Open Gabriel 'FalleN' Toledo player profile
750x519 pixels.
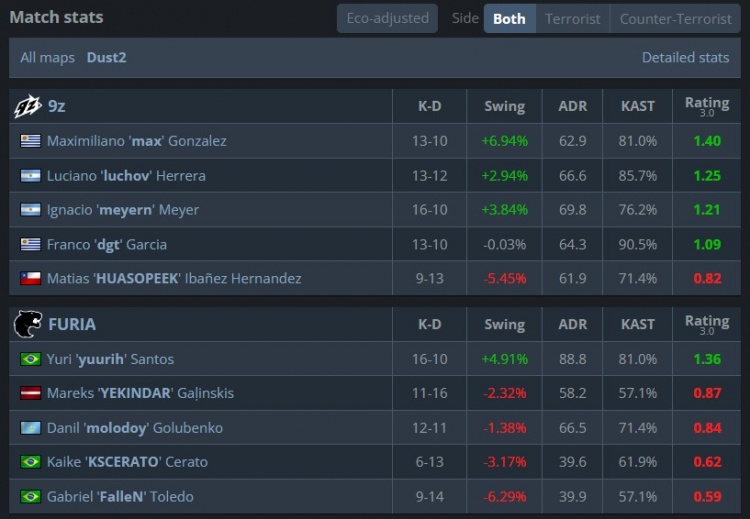coord(120,497)
